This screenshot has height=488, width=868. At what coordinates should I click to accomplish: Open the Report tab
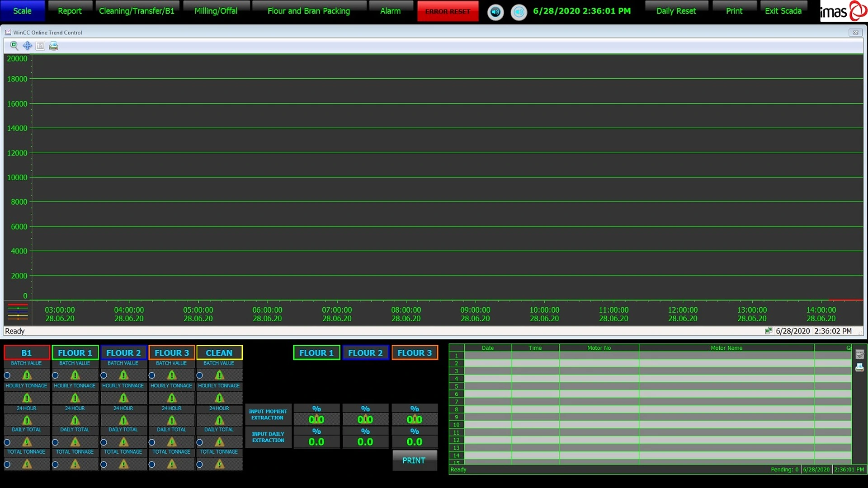point(70,11)
